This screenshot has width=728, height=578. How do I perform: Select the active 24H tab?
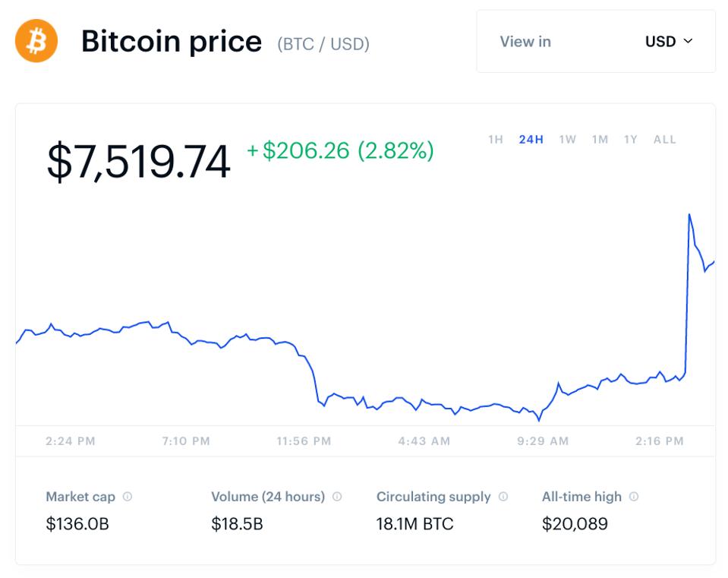click(531, 140)
